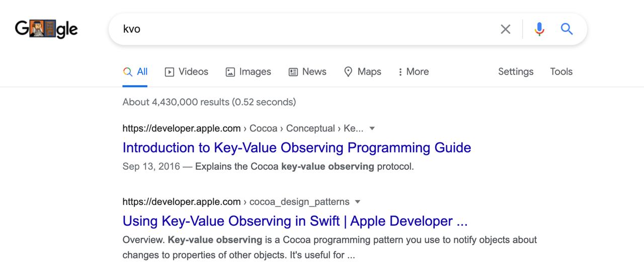This screenshot has width=644, height=277.
Task: Expand the More search options menu
Action: click(414, 72)
